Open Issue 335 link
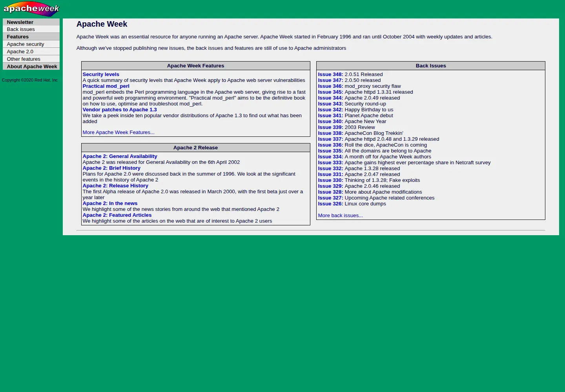The image size is (565, 392). [330, 151]
